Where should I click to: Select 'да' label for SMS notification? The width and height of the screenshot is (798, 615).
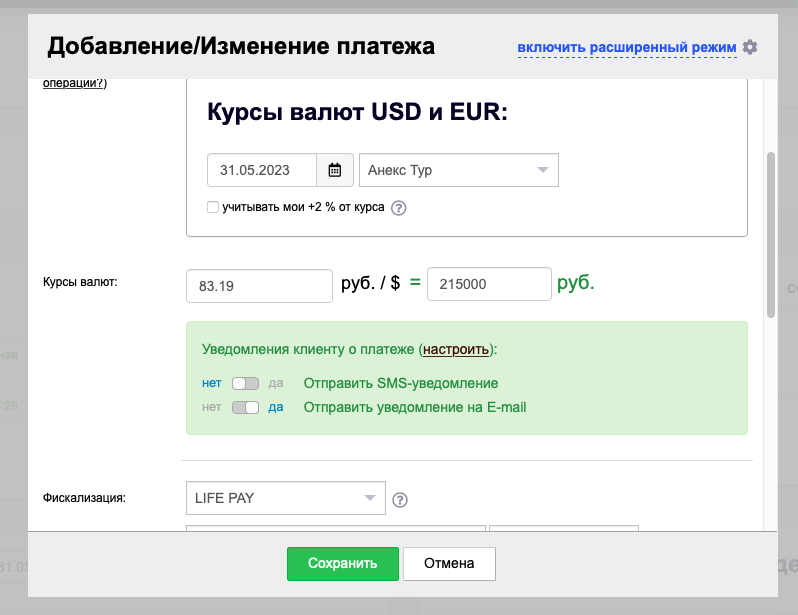pyautogui.click(x=276, y=383)
